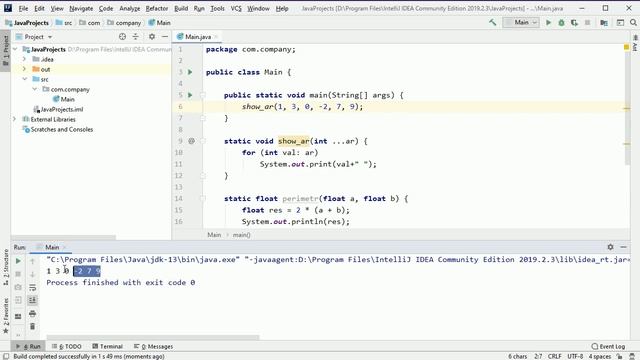
Task: Change UTF-8 file encoding widget
Action: tap(575, 356)
